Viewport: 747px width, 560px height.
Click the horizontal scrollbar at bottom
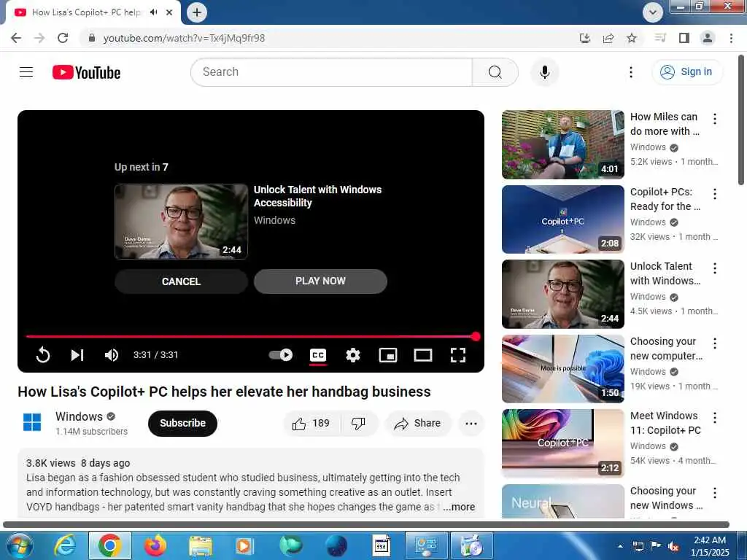point(366,524)
